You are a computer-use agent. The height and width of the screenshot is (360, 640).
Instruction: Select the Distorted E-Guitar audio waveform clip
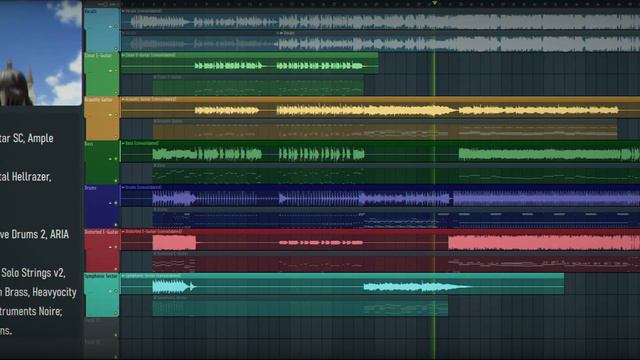380,240
